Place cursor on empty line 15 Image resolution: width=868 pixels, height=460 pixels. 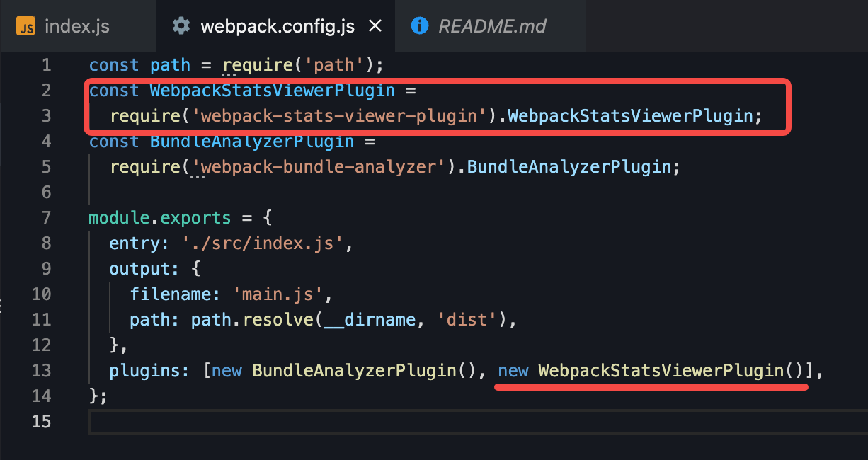(478, 422)
